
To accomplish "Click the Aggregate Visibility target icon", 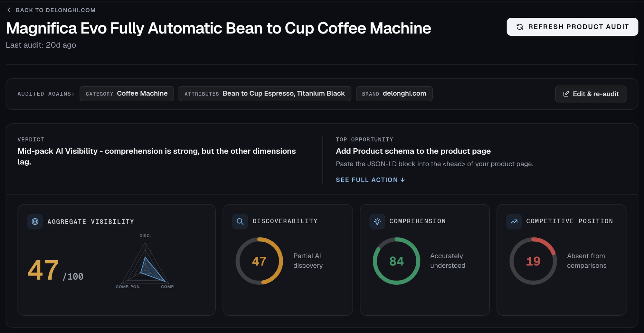I will [x=35, y=221].
